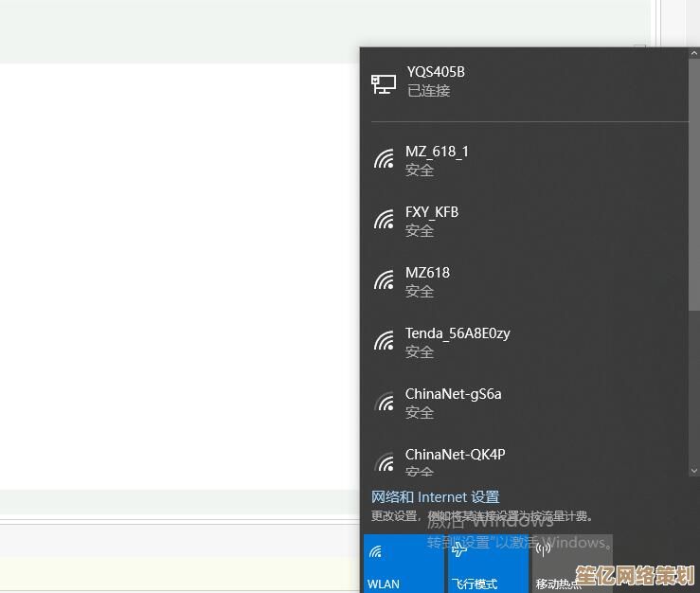Select the ChinaNet-gS6a network name
Screen dimensions: 700x593
pos(453,394)
